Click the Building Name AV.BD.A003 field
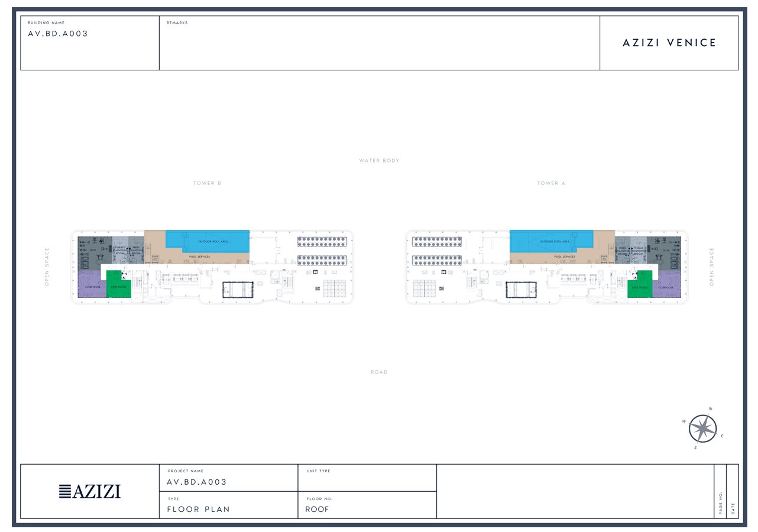Viewport: 758px width, 532px height. [x=90, y=43]
